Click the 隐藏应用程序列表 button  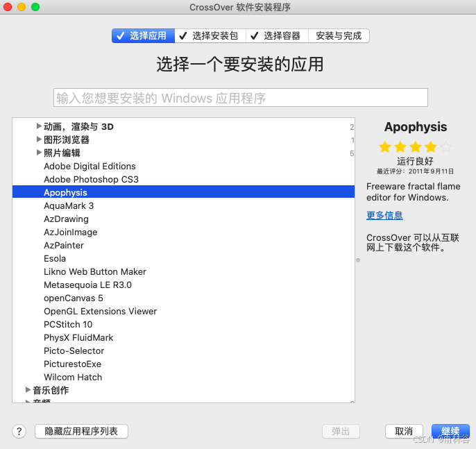click(81, 431)
